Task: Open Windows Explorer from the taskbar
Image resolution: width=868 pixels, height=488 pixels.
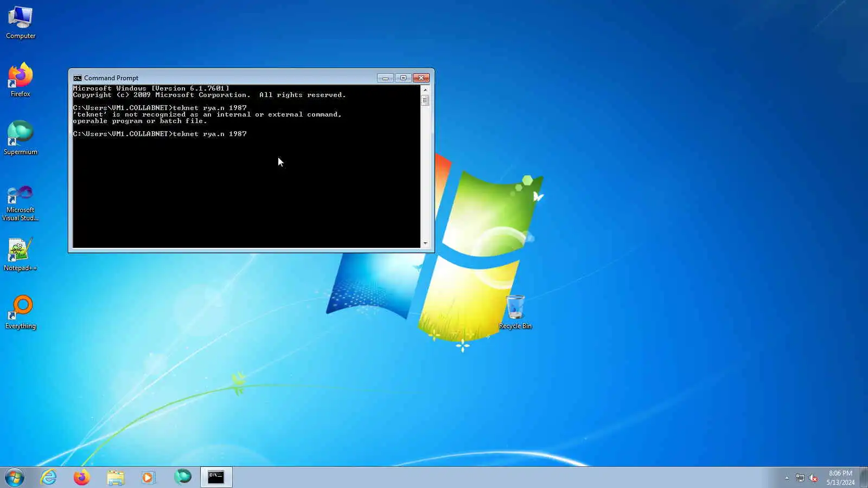Action: (x=116, y=477)
